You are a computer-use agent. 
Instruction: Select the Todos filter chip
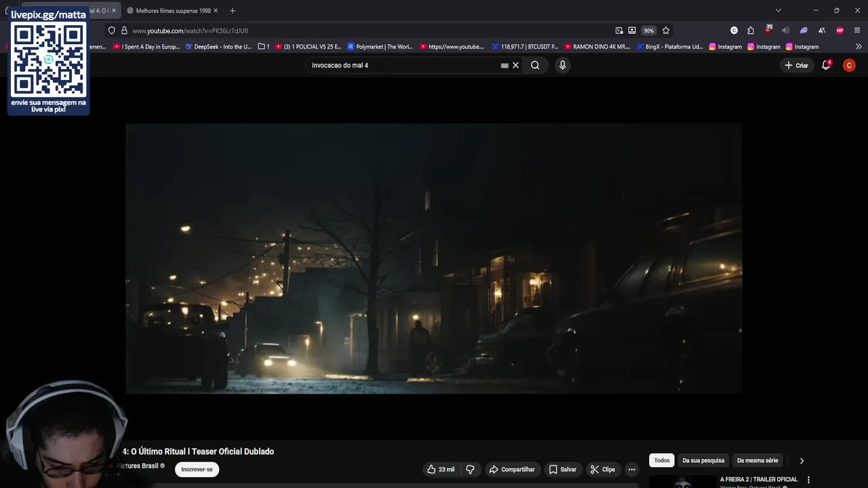point(662,460)
